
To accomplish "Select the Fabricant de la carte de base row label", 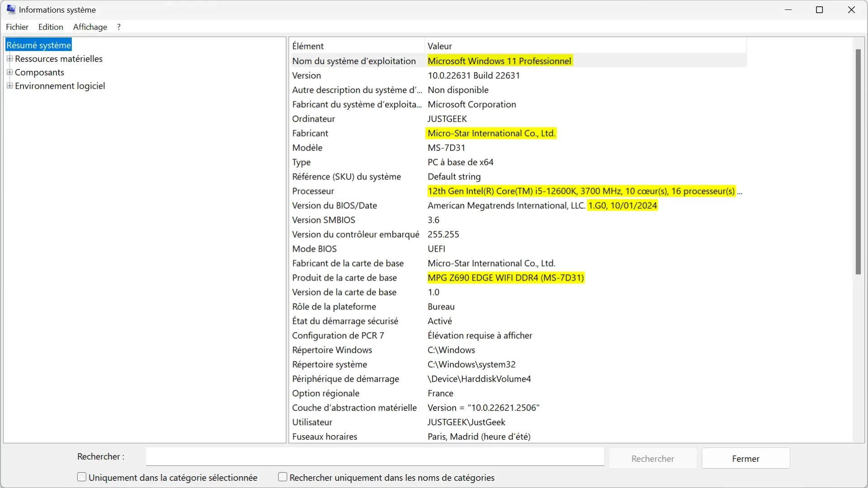I will point(348,263).
